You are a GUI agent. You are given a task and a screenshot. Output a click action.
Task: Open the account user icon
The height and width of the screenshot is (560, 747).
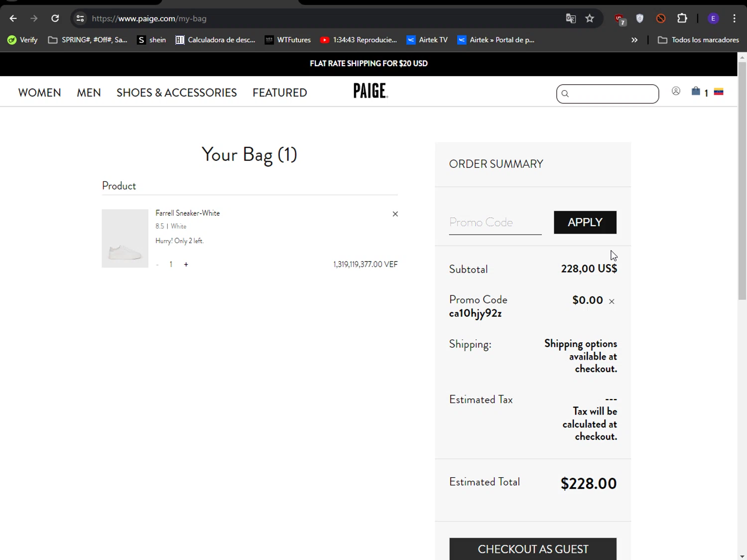[x=676, y=91]
